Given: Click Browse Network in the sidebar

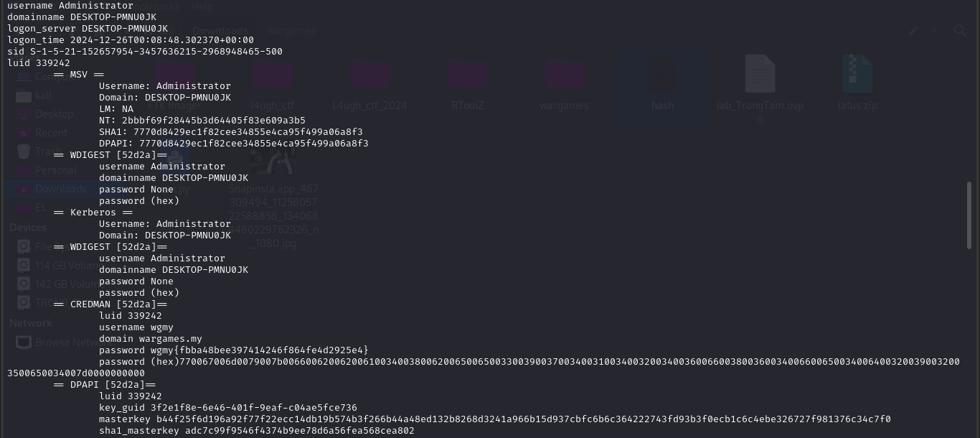Looking at the screenshot, I should 65,343.
